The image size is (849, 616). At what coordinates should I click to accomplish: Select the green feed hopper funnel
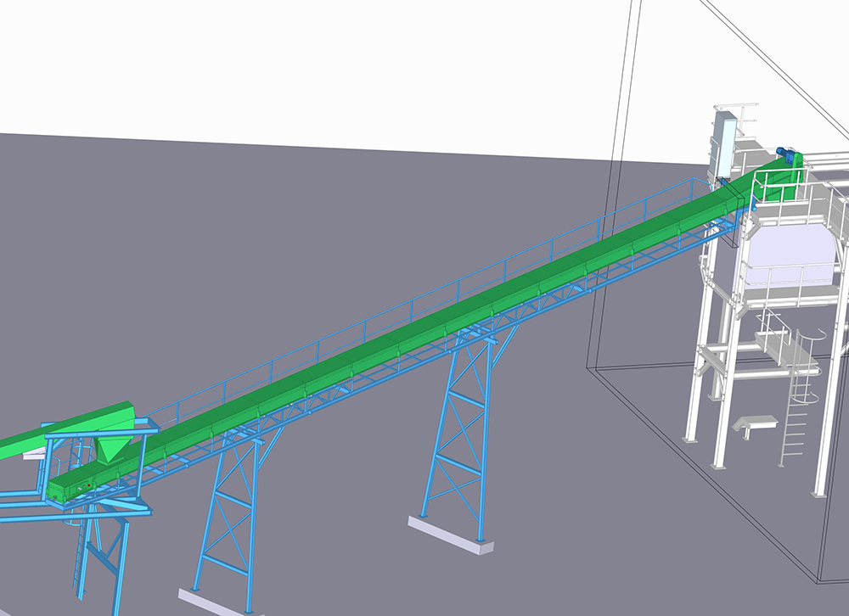coord(113,449)
